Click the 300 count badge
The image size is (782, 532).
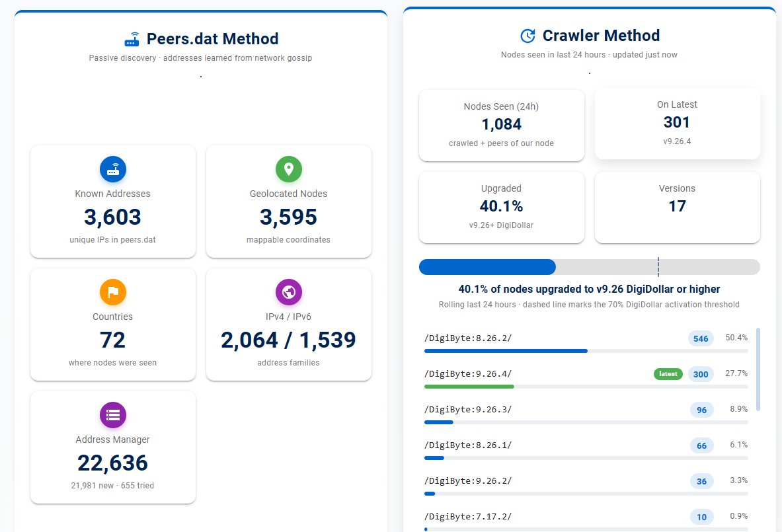(x=701, y=375)
